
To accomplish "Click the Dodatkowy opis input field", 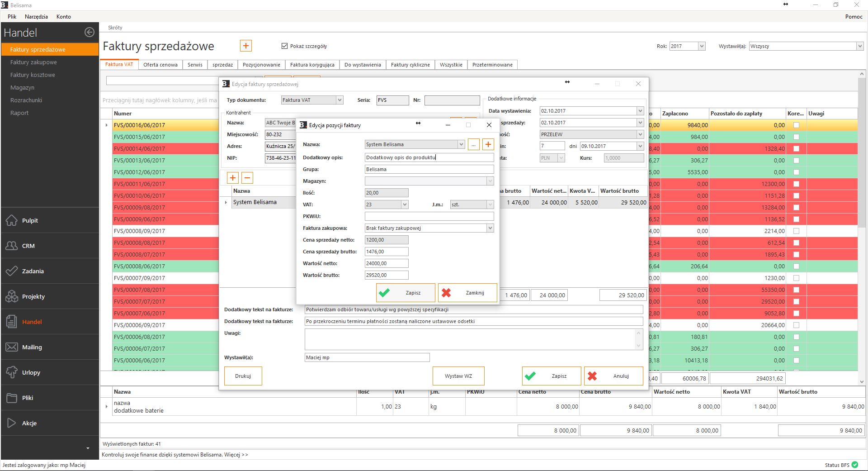I will 429,157.
